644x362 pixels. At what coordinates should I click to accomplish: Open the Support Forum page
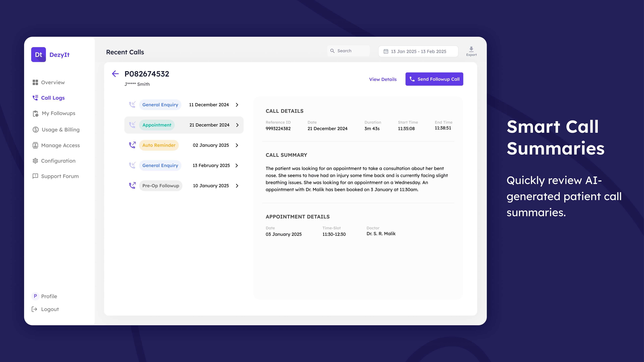point(60,176)
